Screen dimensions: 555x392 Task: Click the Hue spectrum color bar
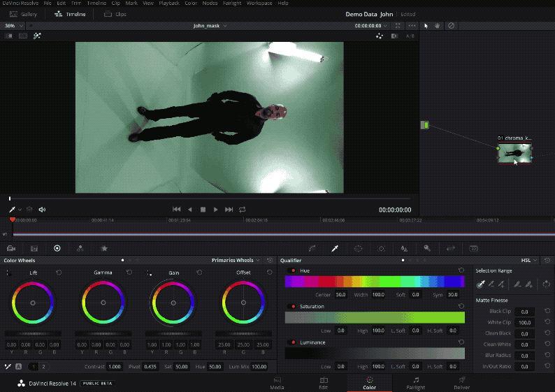tap(375, 282)
